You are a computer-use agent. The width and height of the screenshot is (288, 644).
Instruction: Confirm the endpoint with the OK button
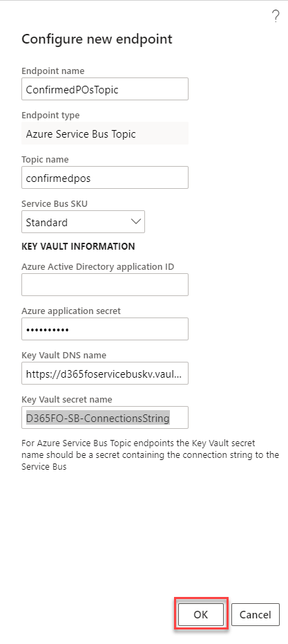[x=201, y=614]
